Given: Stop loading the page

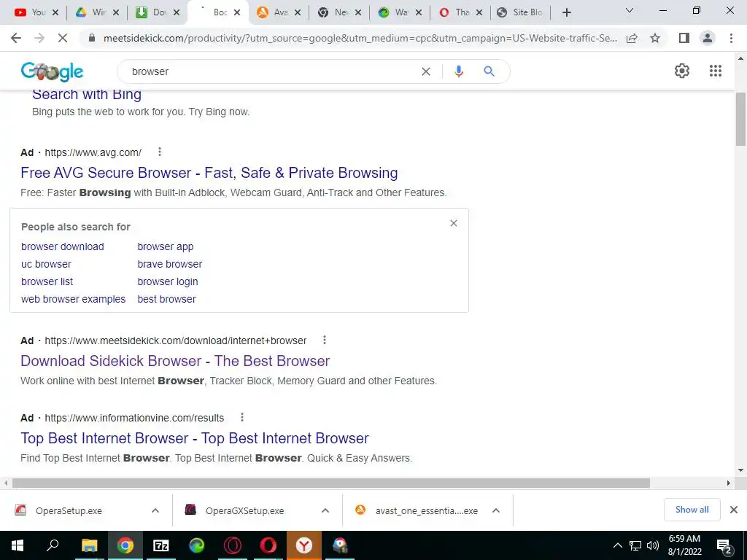Looking at the screenshot, I should coord(63,38).
